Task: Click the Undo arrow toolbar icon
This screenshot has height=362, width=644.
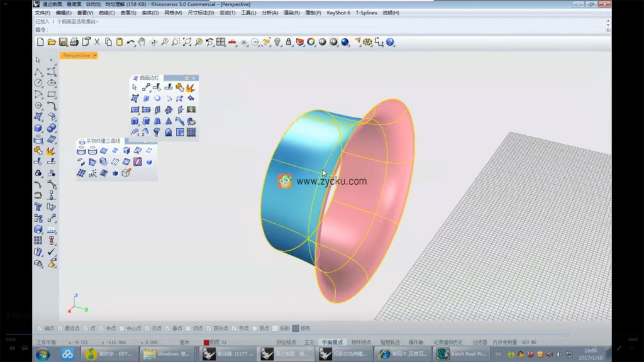Action: coord(130,42)
